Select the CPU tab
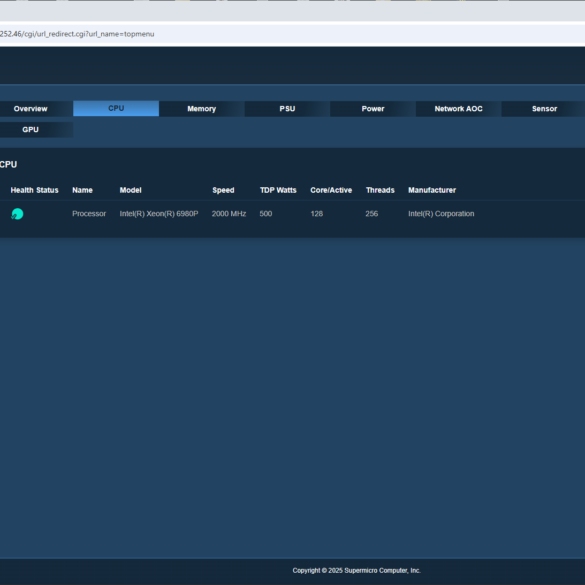The width and height of the screenshot is (585, 585). click(x=116, y=108)
